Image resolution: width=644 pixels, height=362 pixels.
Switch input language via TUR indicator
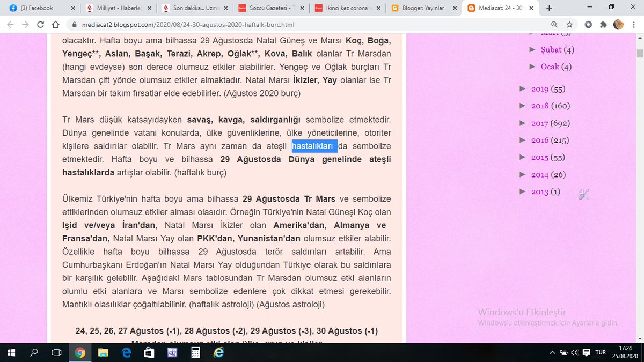click(601, 352)
